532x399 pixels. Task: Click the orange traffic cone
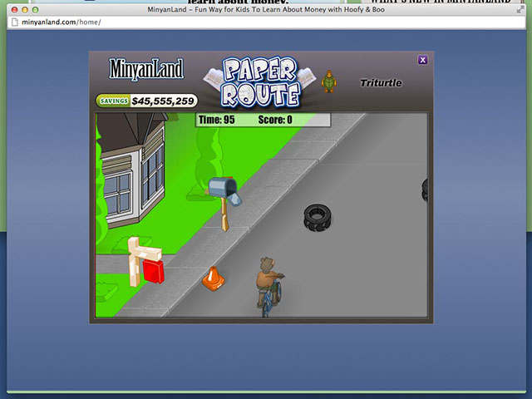click(212, 278)
